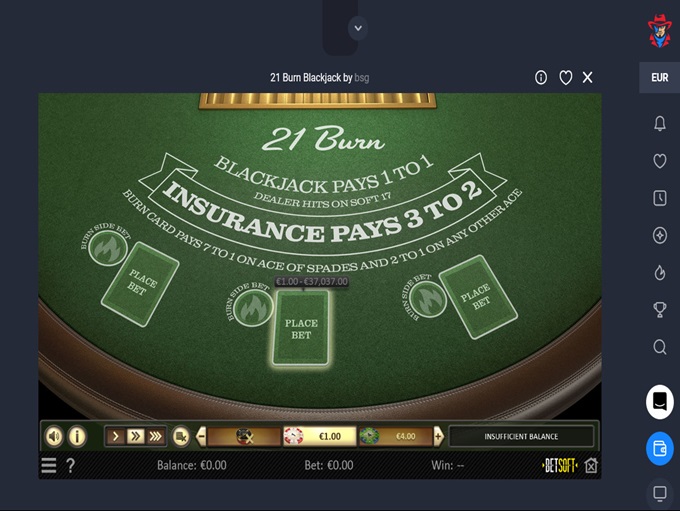Click the home exit icon beside Betsoft logo
This screenshot has height=511, width=680.
tap(591, 465)
